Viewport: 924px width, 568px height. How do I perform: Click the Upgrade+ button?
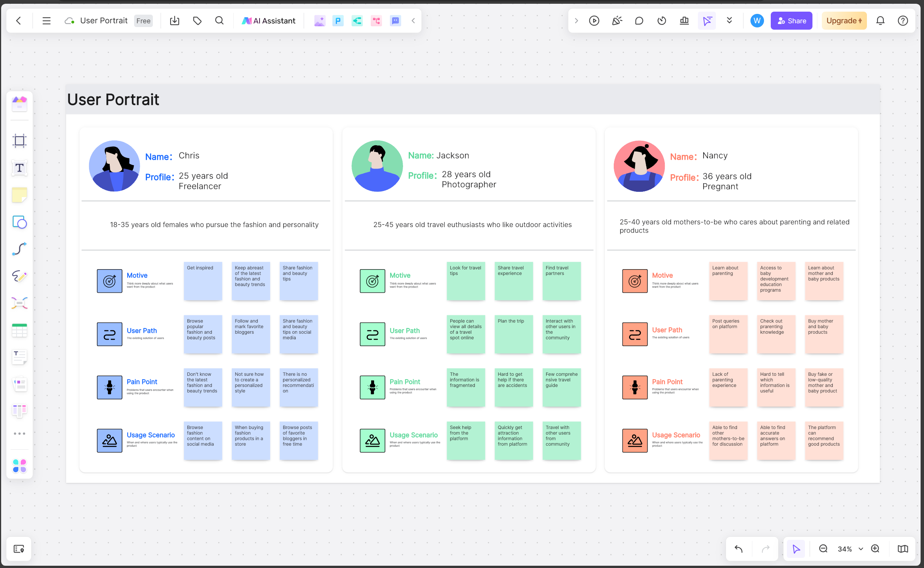click(x=844, y=20)
